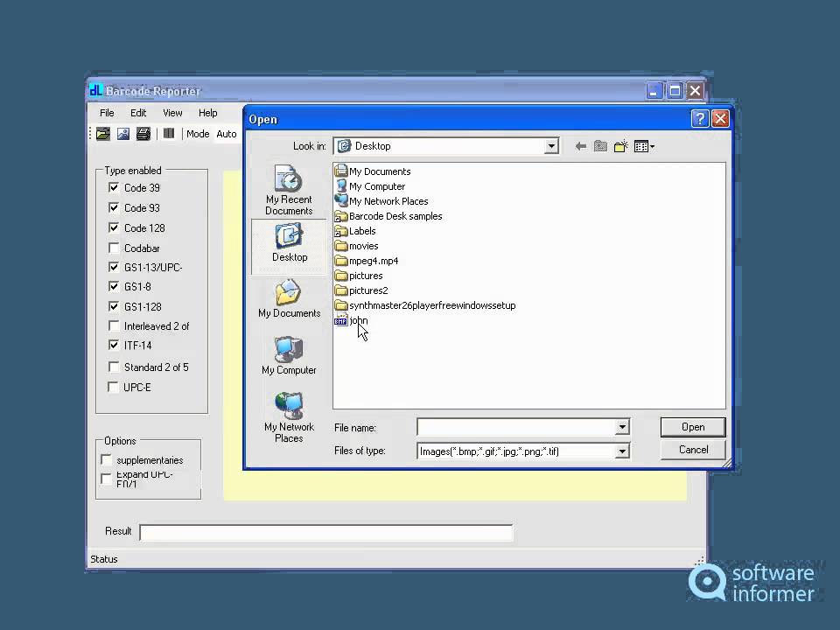
Task: Select the pictures2 folder
Action: (x=361, y=290)
